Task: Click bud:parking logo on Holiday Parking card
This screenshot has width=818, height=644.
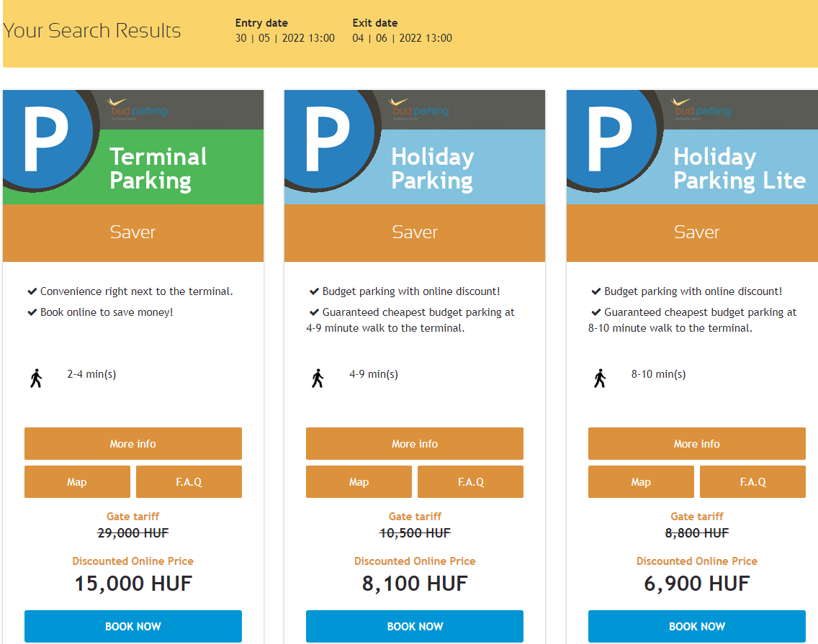Action: tap(419, 109)
